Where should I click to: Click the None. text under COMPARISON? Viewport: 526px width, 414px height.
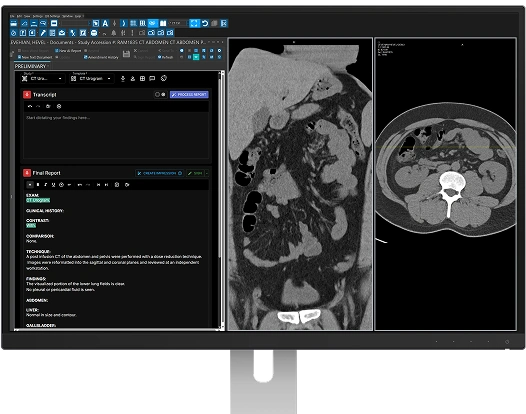point(32,241)
